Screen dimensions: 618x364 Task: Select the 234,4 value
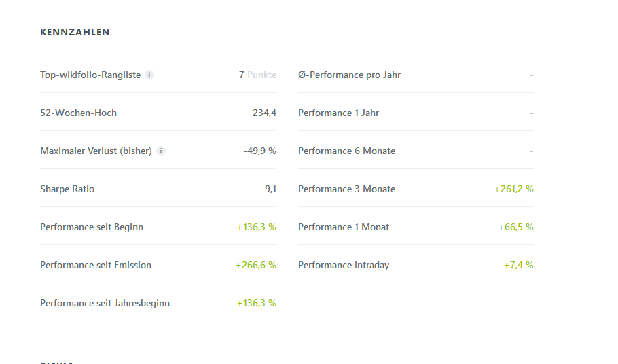(x=264, y=113)
